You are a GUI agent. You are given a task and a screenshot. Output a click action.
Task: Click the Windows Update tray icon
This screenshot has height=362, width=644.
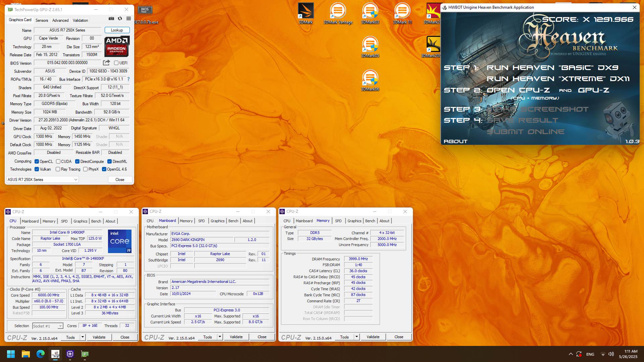click(579, 354)
